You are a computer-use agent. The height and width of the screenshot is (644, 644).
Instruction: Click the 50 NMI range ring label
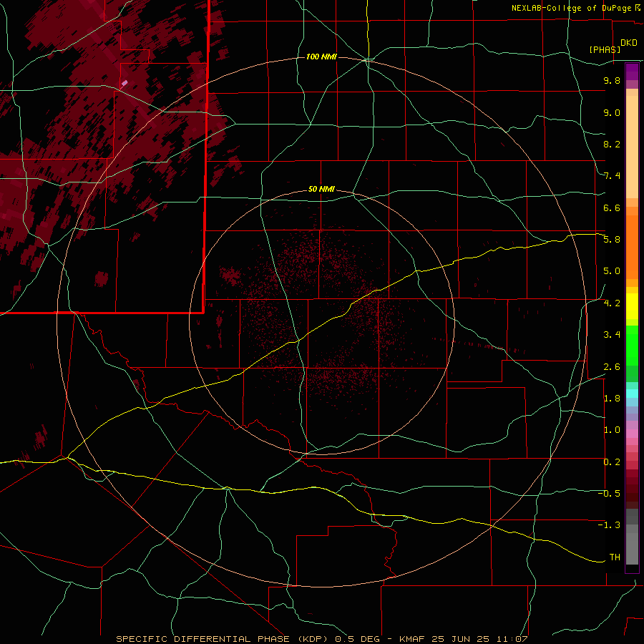321,189
